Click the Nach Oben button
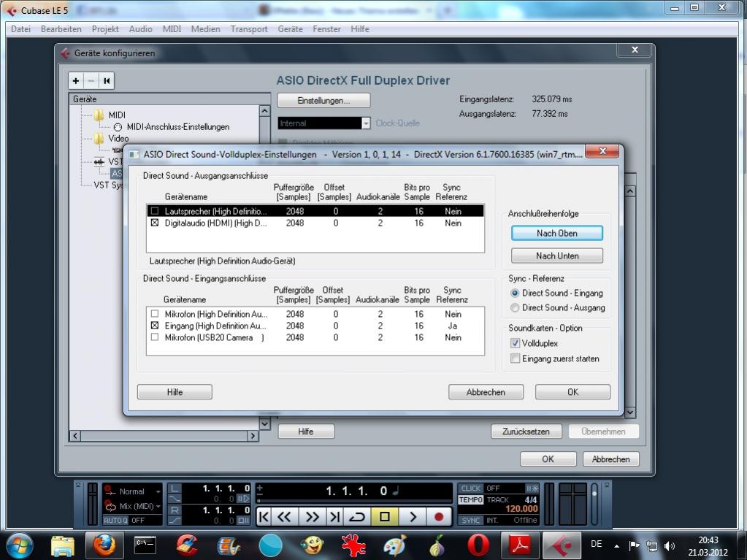The width and height of the screenshot is (747, 560). tap(557, 233)
